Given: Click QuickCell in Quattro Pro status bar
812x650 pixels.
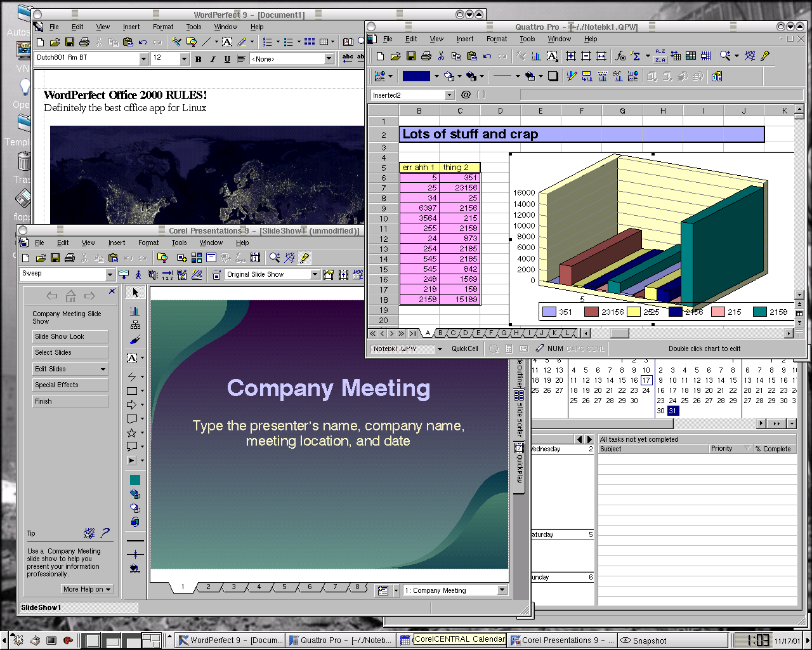Looking at the screenshot, I should [x=465, y=348].
